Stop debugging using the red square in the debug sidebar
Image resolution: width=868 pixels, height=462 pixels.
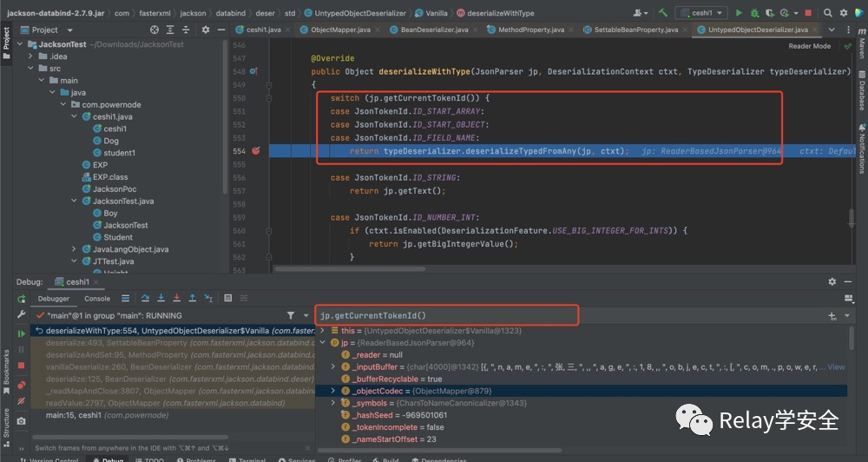pyautogui.click(x=21, y=366)
